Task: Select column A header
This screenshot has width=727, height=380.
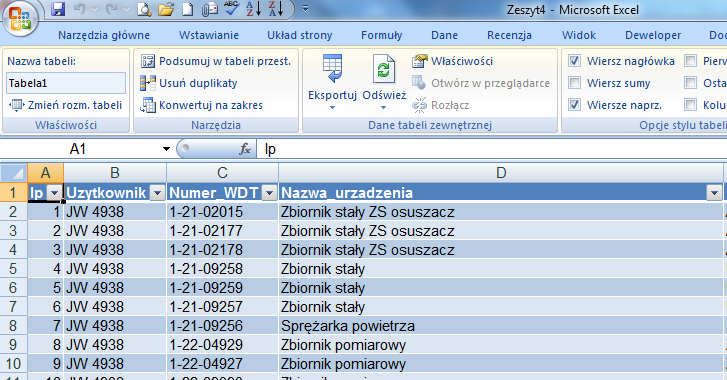Action: 45,173
